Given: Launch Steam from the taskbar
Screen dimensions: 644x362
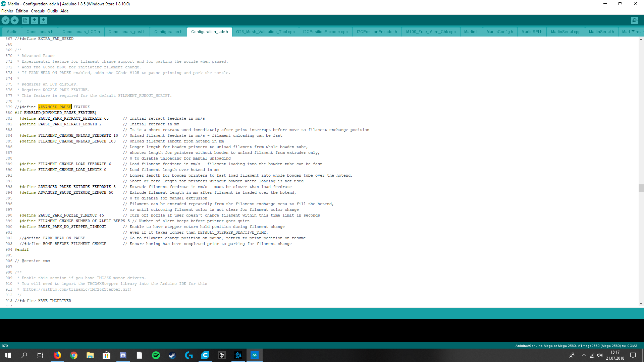Looking at the screenshot, I should click(x=172, y=355).
